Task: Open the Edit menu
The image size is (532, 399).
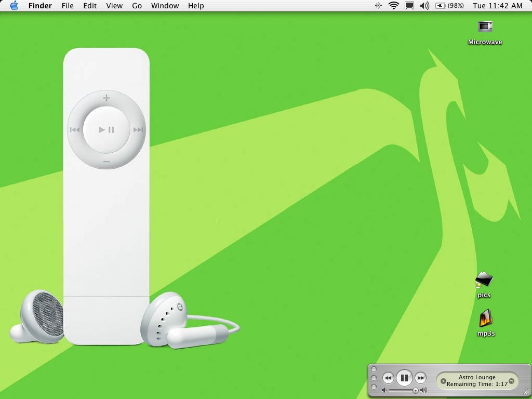Action: (x=90, y=6)
